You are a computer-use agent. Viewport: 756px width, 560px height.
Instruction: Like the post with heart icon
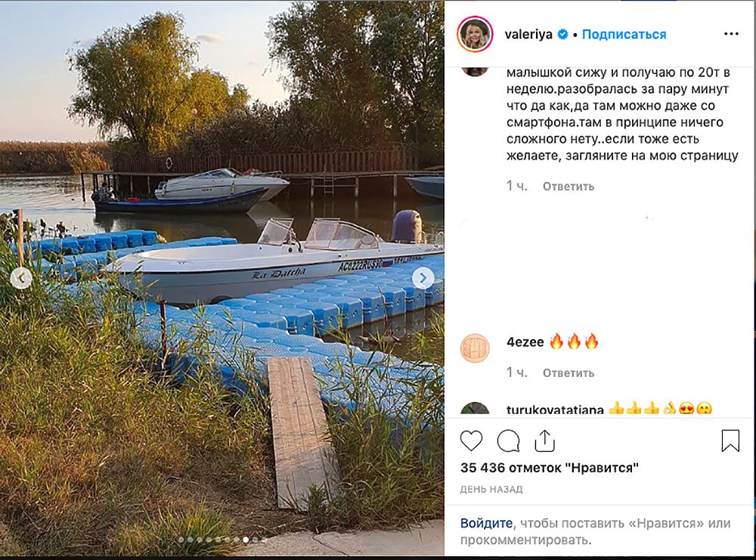pos(471,441)
